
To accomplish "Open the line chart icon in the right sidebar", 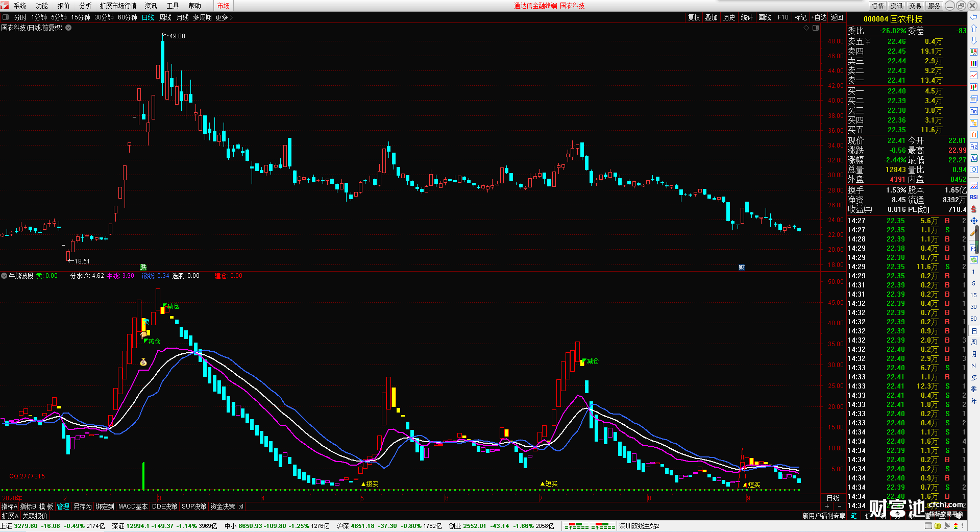I will tap(973, 76).
